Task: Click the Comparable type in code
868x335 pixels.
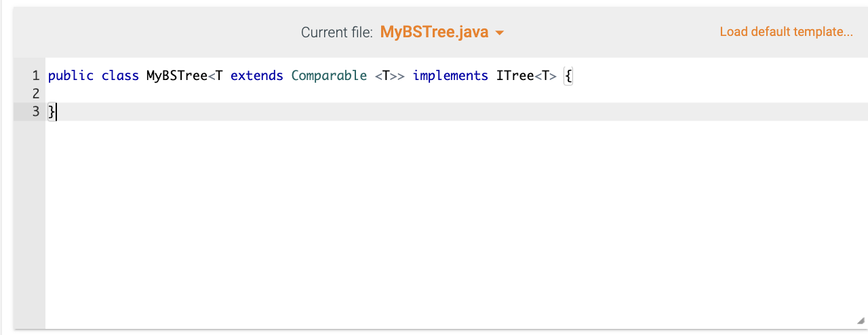Action: pos(329,76)
